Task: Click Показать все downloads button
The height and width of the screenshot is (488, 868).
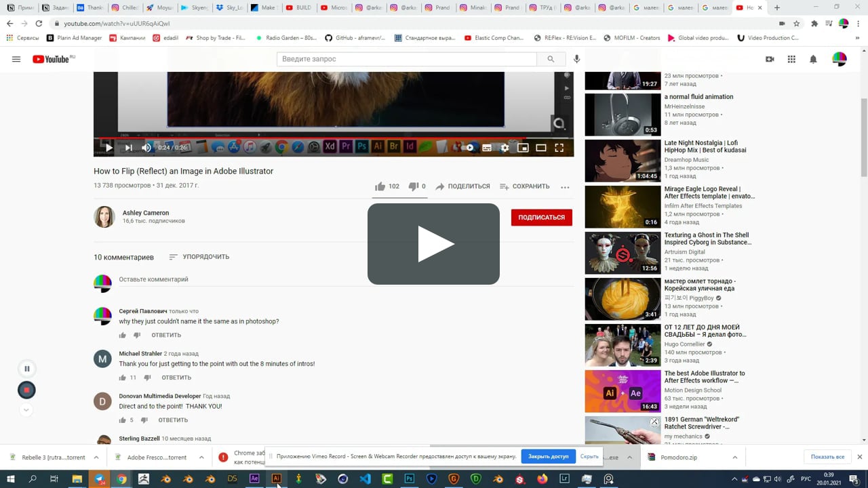Action: [x=827, y=457]
